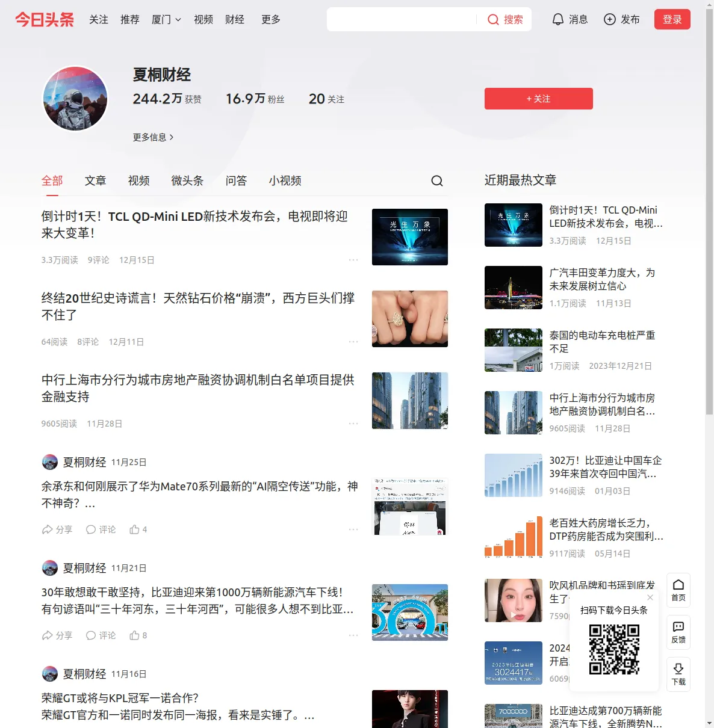This screenshot has height=728, width=714.
Task: Open 财经 in top navigation
Action: coord(235,20)
